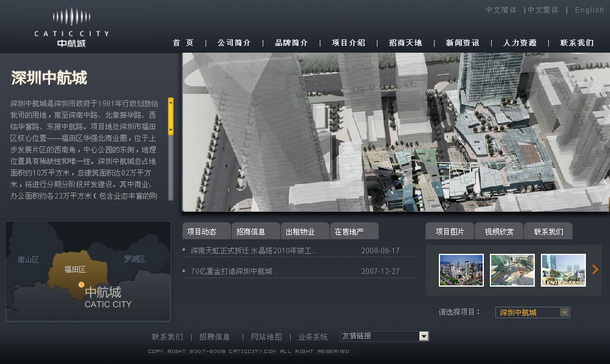
Task: Switch to 项目图片 tab
Action: click(450, 231)
